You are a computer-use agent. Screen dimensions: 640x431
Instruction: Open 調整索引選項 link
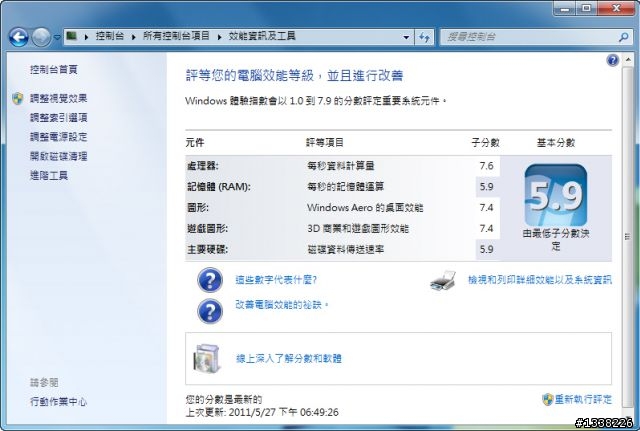coord(58,118)
